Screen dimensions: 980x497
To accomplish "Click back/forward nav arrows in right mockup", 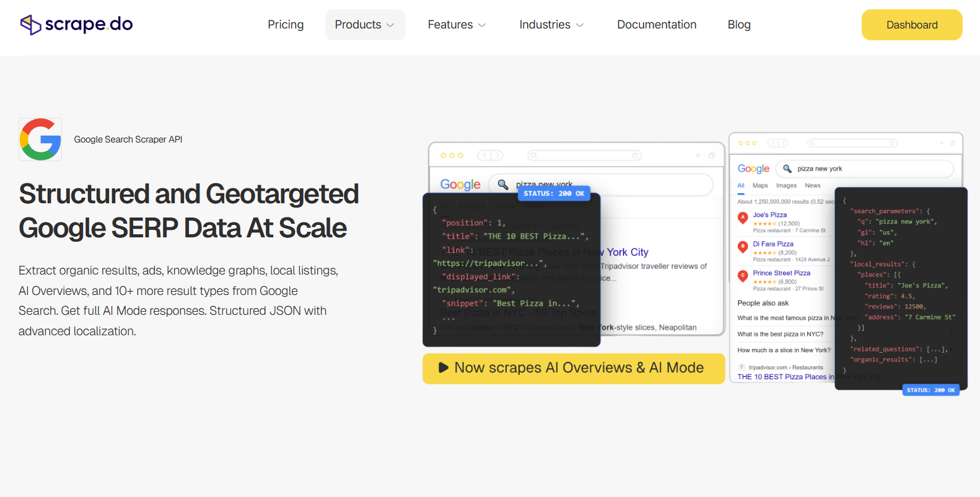I will click(x=777, y=143).
